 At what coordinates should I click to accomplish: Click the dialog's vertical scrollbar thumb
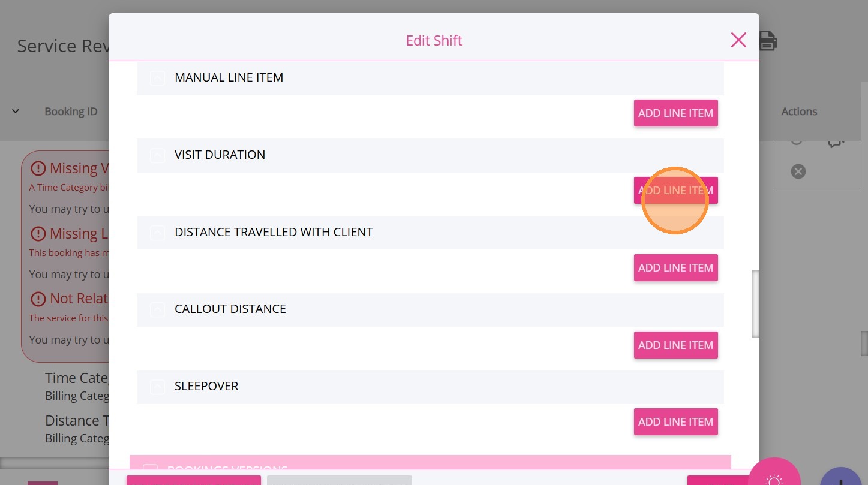[756, 304]
